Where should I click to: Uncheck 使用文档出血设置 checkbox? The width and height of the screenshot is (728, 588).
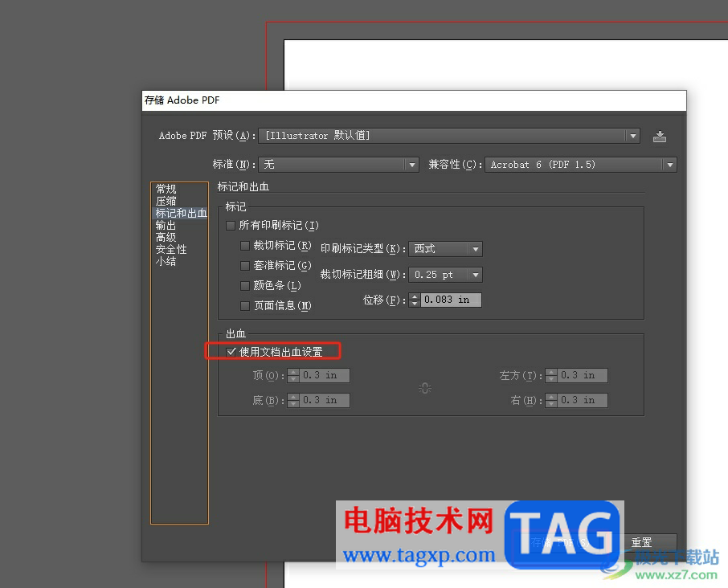(231, 352)
